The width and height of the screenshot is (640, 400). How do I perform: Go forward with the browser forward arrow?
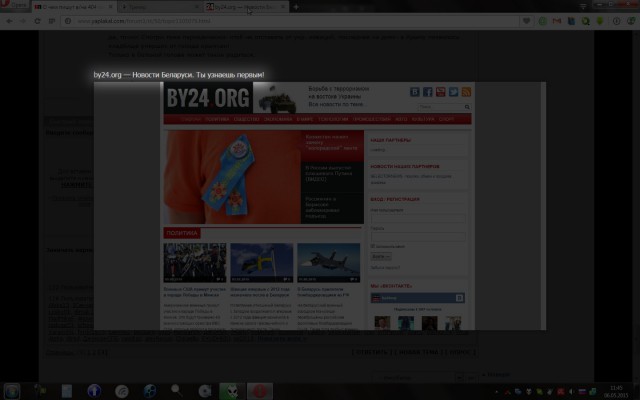(x=23, y=21)
